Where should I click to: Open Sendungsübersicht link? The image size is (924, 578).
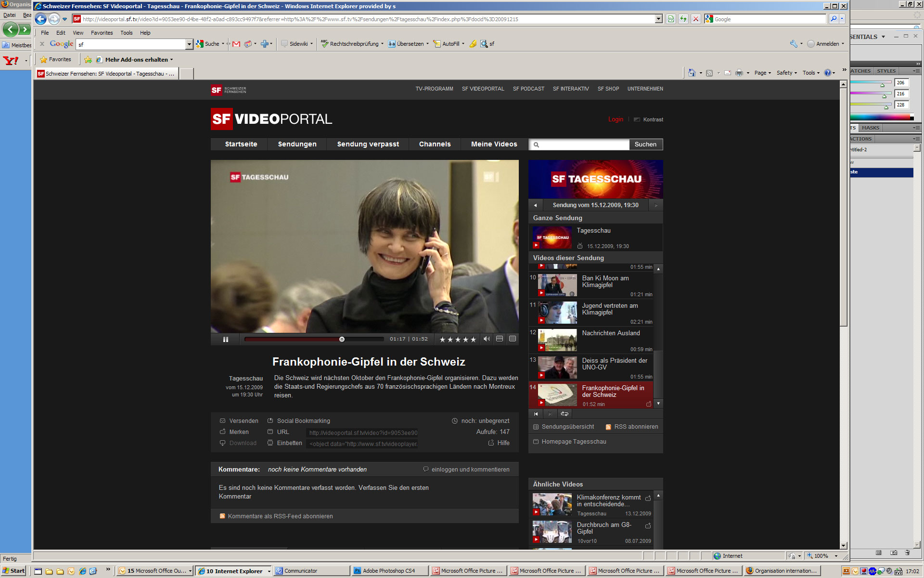click(564, 427)
